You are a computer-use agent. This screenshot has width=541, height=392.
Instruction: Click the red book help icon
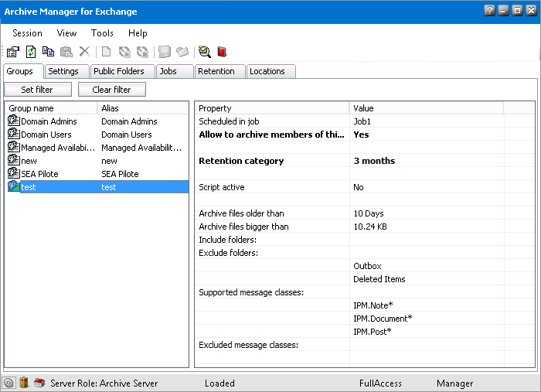pyautogui.click(x=223, y=52)
